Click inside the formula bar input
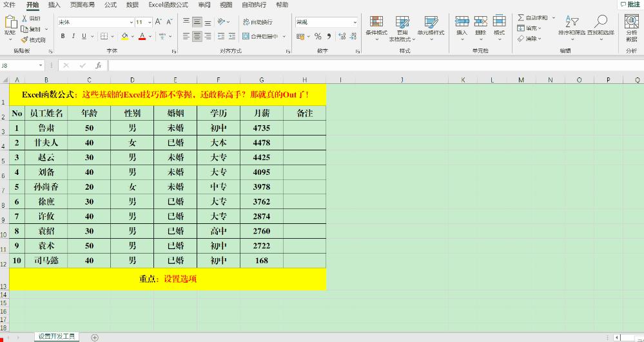This screenshot has height=342, width=644. point(376,65)
